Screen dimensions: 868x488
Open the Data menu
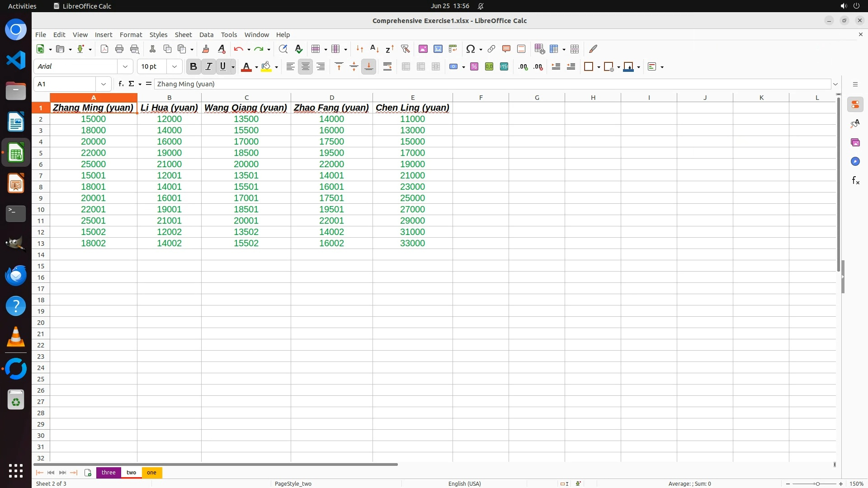pos(206,34)
